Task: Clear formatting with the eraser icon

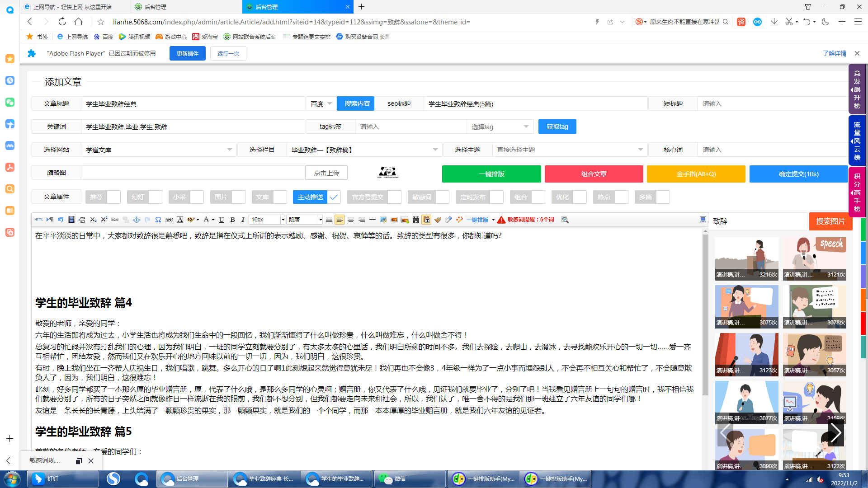Action: [x=448, y=220]
